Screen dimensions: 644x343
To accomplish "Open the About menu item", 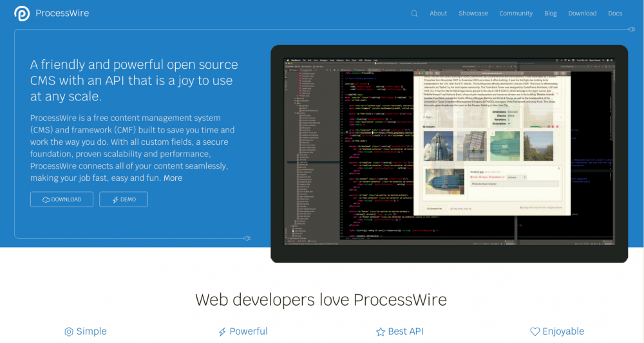I will (x=438, y=14).
